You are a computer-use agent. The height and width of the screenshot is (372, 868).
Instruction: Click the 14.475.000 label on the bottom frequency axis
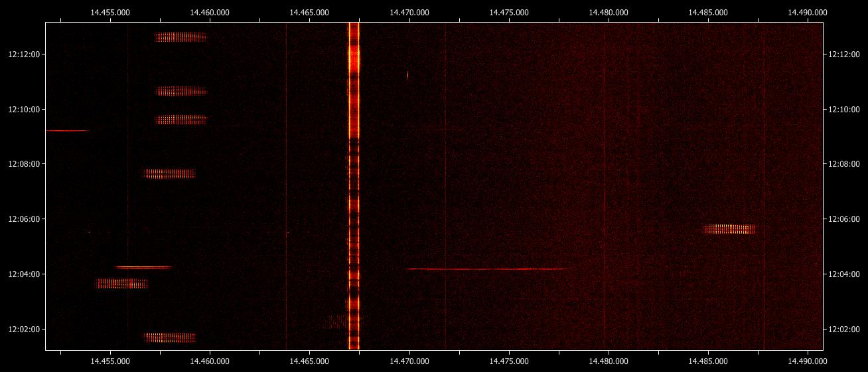[x=508, y=361]
